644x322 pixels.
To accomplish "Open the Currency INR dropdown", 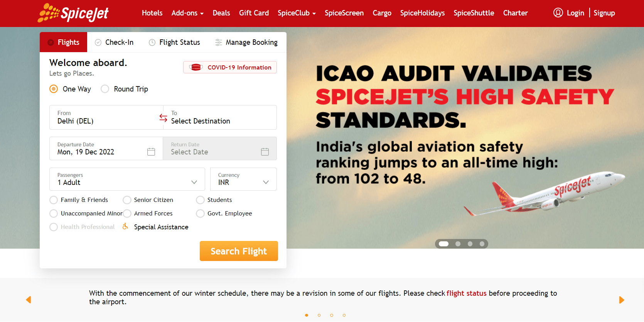I will 243,179.
